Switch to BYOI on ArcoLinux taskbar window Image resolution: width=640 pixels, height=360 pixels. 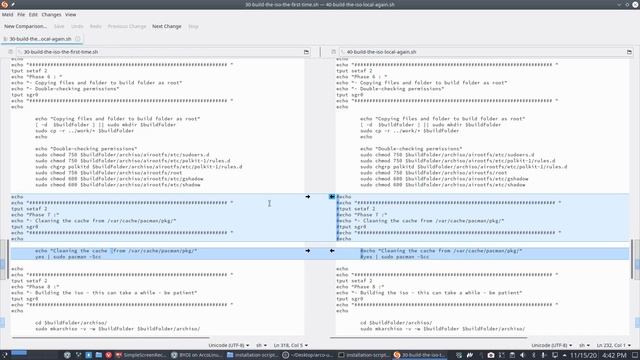pyautogui.click(x=197, y=355)
